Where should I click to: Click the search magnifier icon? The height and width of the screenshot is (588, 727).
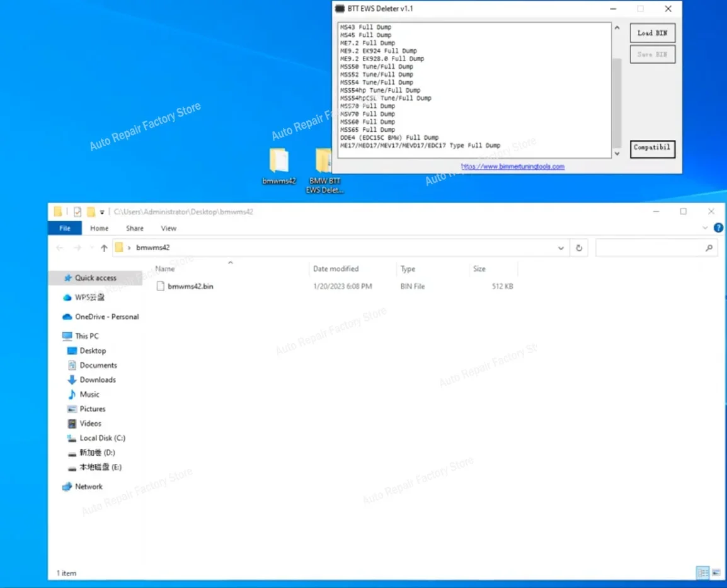(x=709, y=248)
